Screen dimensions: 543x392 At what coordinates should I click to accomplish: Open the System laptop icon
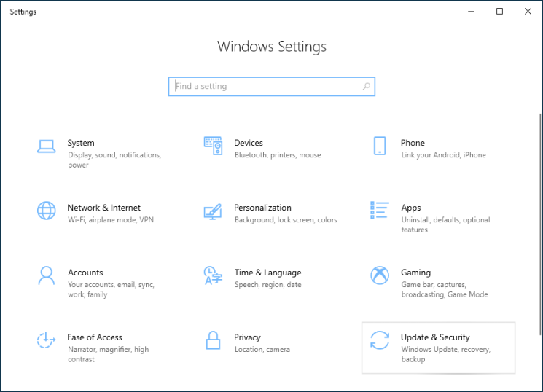pos(46,146)
